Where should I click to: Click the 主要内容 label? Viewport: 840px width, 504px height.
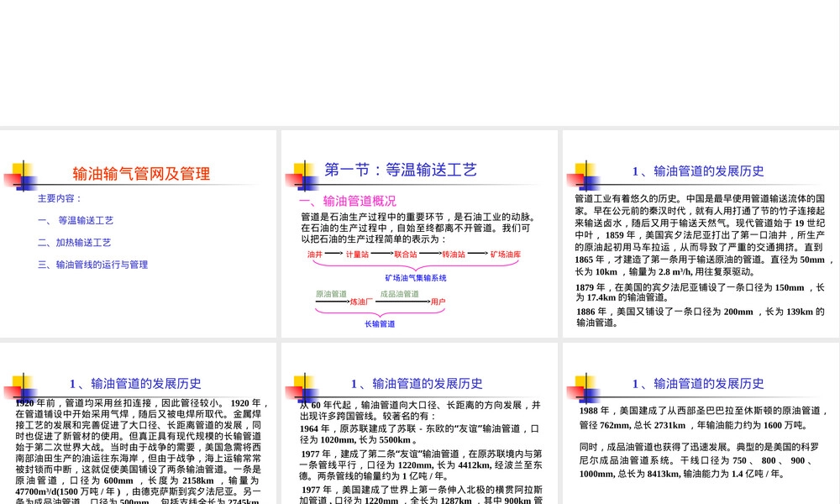coord(60,198)
